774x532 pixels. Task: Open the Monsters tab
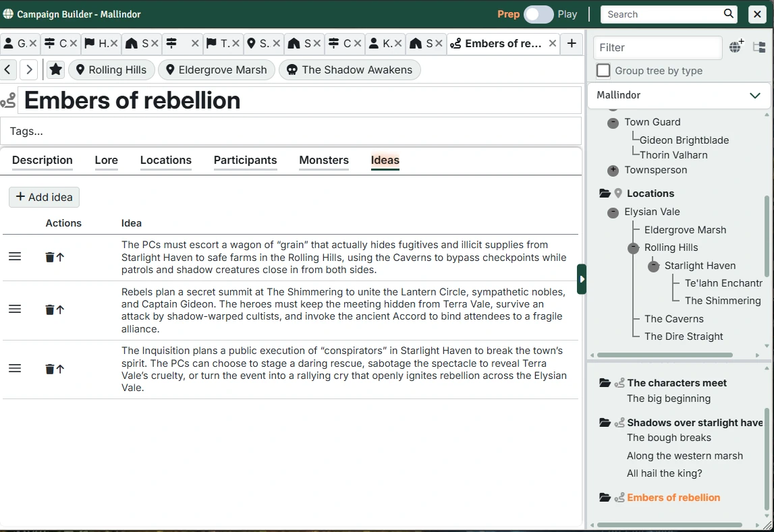324,160
